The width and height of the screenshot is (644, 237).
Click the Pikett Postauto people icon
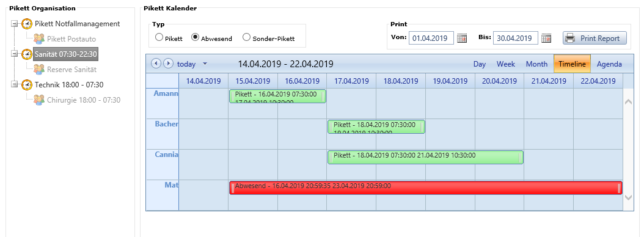click(x=39, y=39)
